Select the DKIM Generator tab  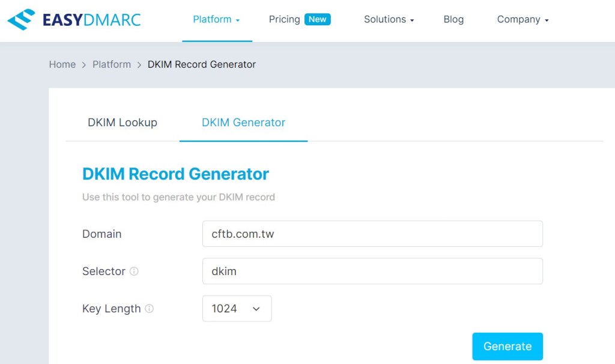pos(243,123)
